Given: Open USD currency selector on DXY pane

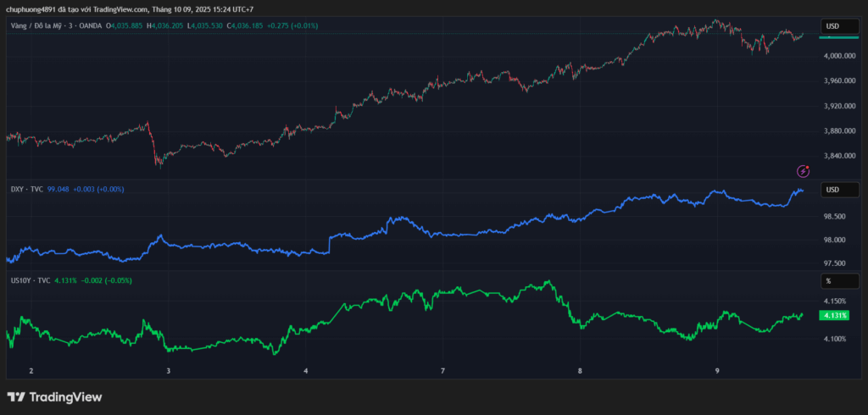Looking at the screenshot, I should pyautogui.click(x=838, y=189).
